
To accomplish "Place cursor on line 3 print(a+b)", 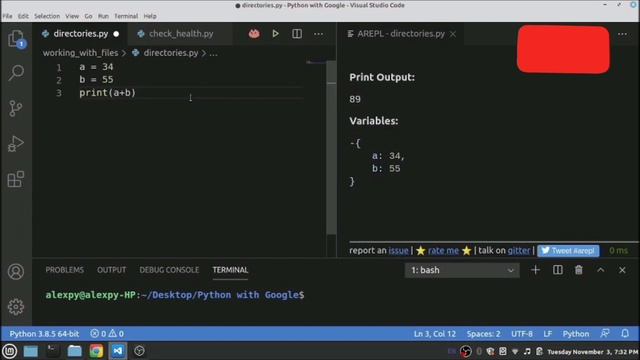I will pyautogui.click(x=107, y=93).
